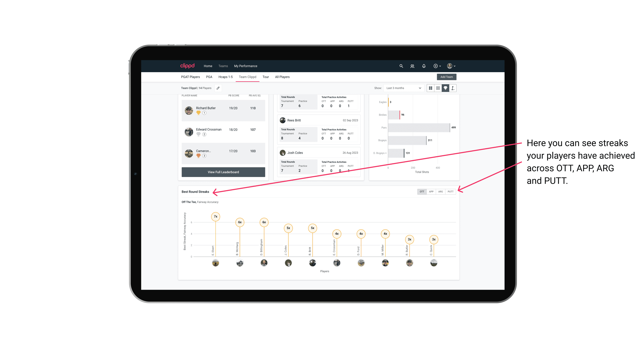Click the notification bell icon
The image size is (644, 346).
coord(423,66)
